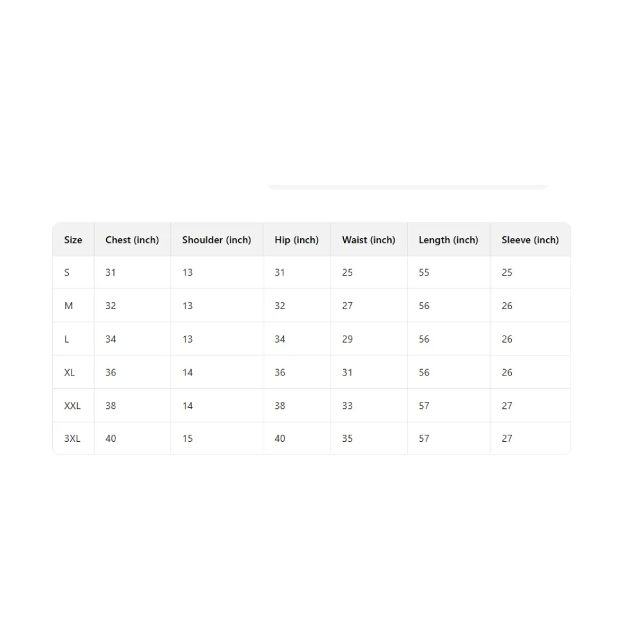Select the S size row label
The image size is (644, 644).
(x=67, y=272)
